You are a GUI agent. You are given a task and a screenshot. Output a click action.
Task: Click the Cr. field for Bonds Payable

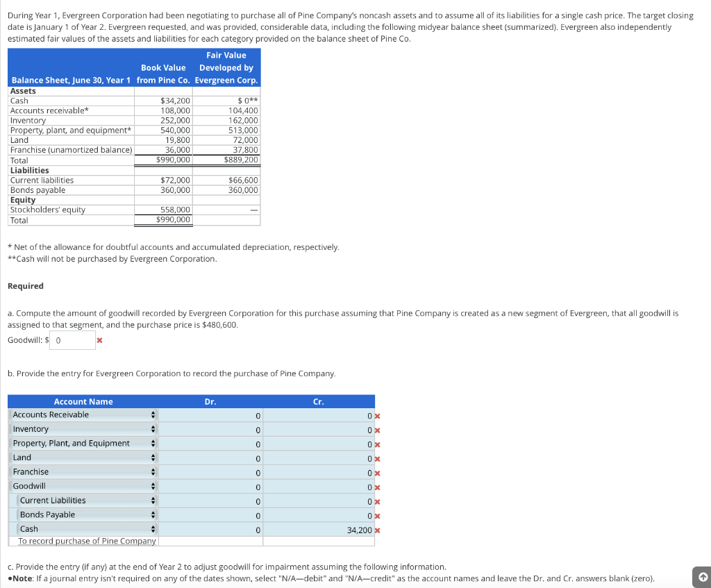[x=319, y=516]
